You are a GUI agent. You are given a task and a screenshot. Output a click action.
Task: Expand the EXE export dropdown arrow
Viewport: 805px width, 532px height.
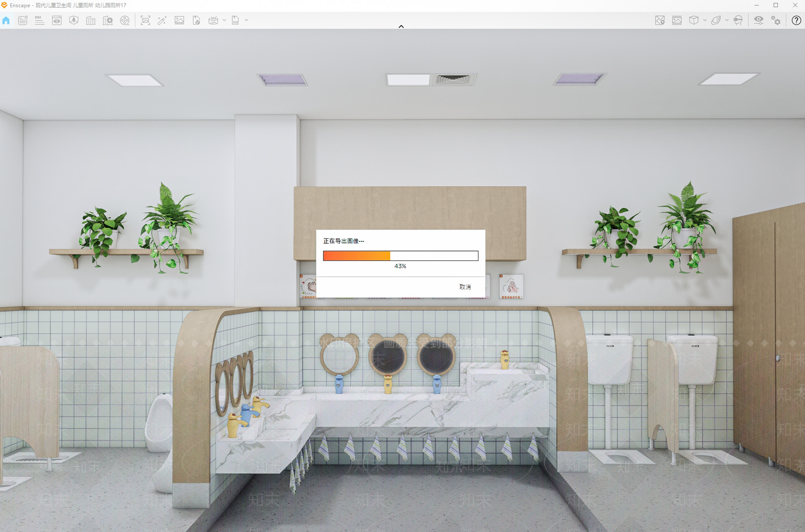pyautogui.click(x=247, y=21)
